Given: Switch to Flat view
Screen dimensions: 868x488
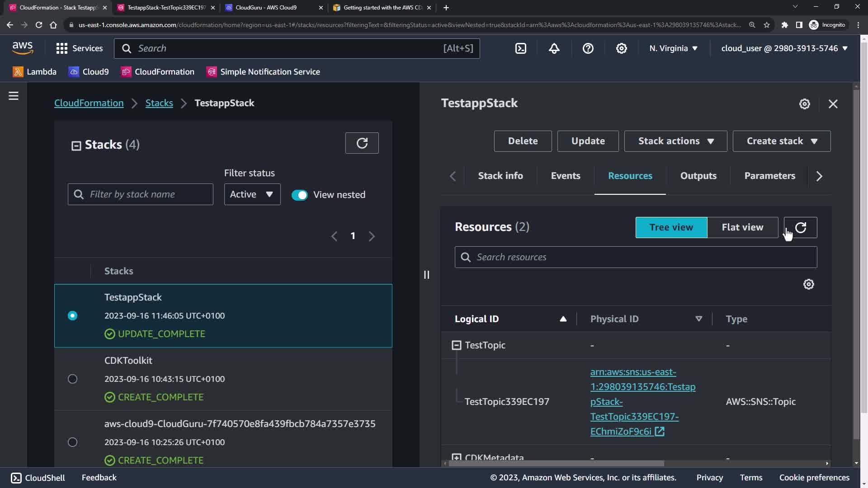Looking at the screenshot, I should [x=742, y=227].
